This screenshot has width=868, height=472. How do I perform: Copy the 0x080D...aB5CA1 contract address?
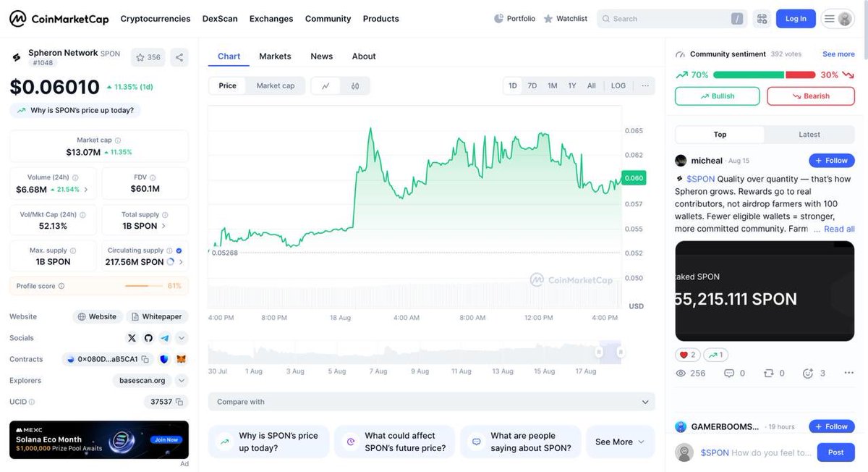tap(145, 359)
